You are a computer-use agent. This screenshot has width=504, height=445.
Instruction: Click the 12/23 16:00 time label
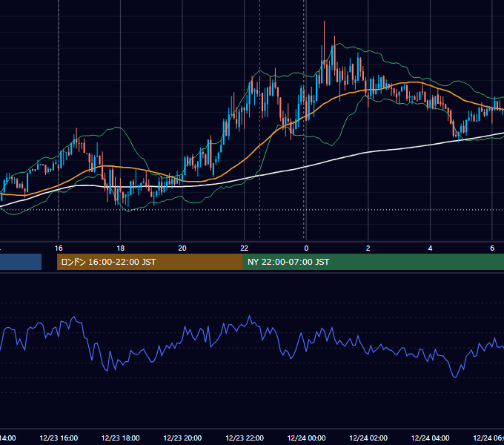point(59,438)
